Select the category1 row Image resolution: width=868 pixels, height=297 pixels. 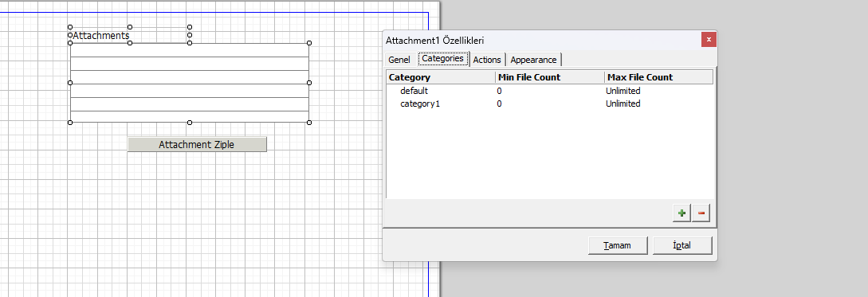pyautogui.click(x=550, y=104)
